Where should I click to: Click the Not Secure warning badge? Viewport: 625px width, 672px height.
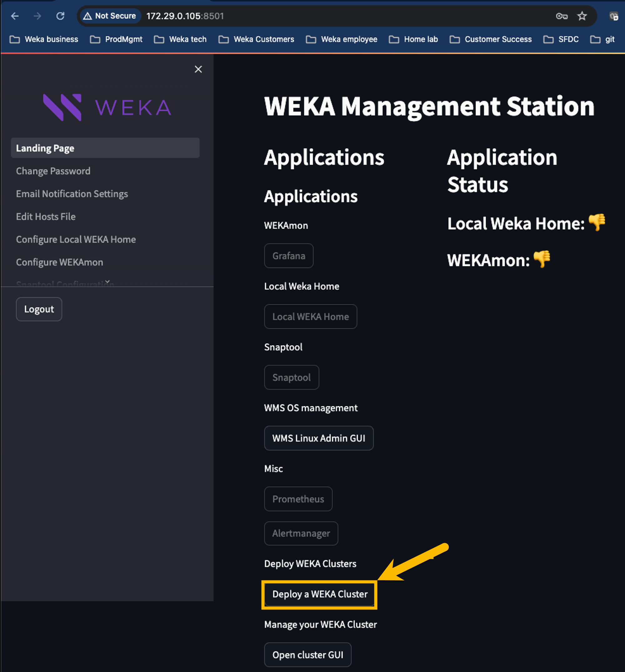click(x=110, y=16)
